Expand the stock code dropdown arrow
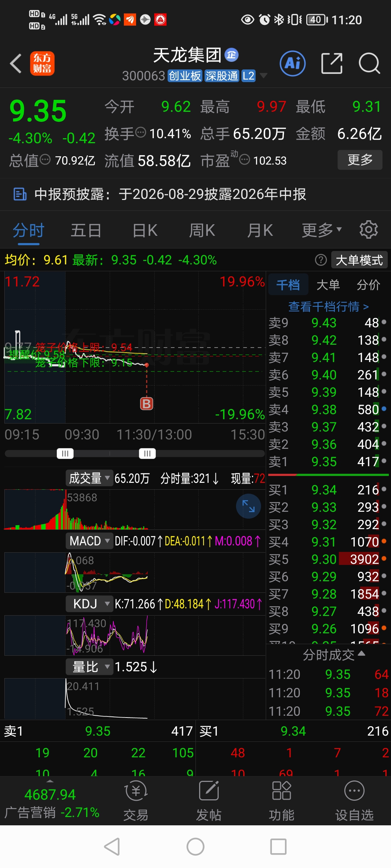Screen dimensions: 391x868 tap(264, 75)
